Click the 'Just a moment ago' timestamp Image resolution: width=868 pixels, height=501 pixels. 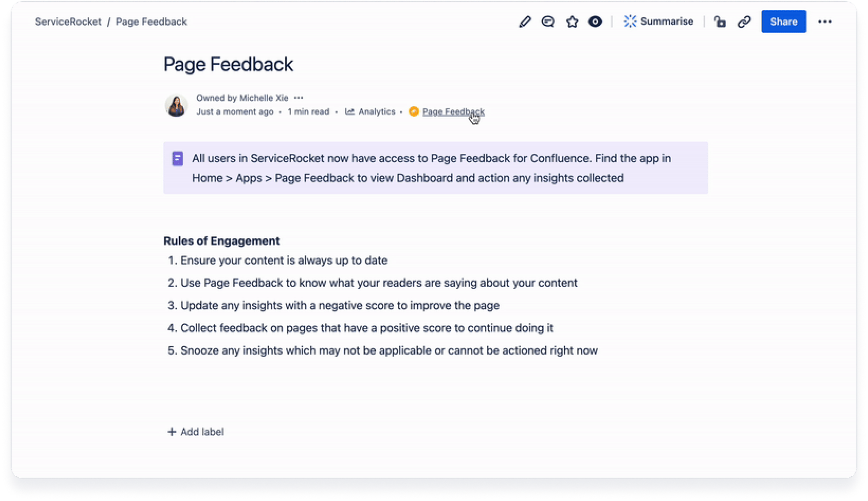coord(235,111)
